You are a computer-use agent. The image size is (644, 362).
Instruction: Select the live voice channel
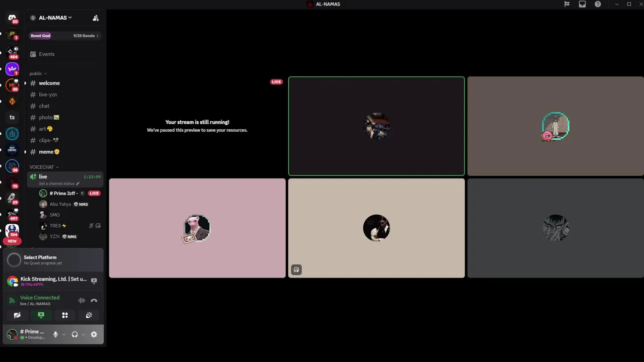tap(65, 179)
